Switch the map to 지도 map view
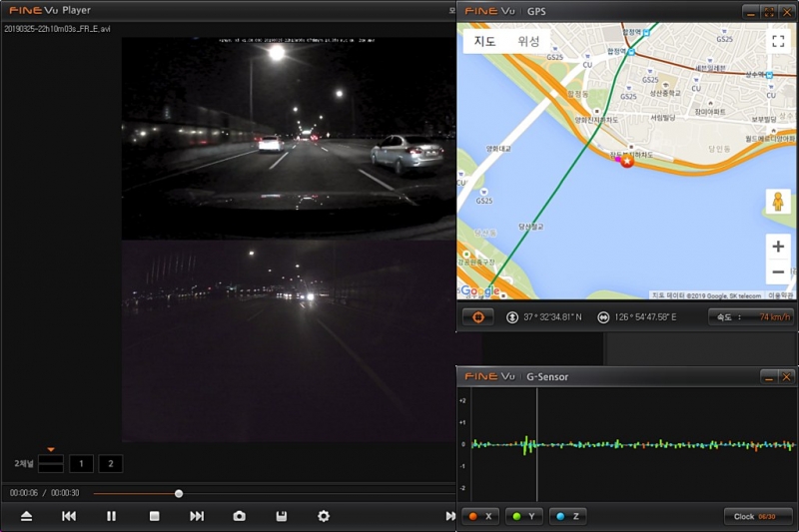Screen dimensions: 799x532 pyautogui.click(x=485, y=41)
